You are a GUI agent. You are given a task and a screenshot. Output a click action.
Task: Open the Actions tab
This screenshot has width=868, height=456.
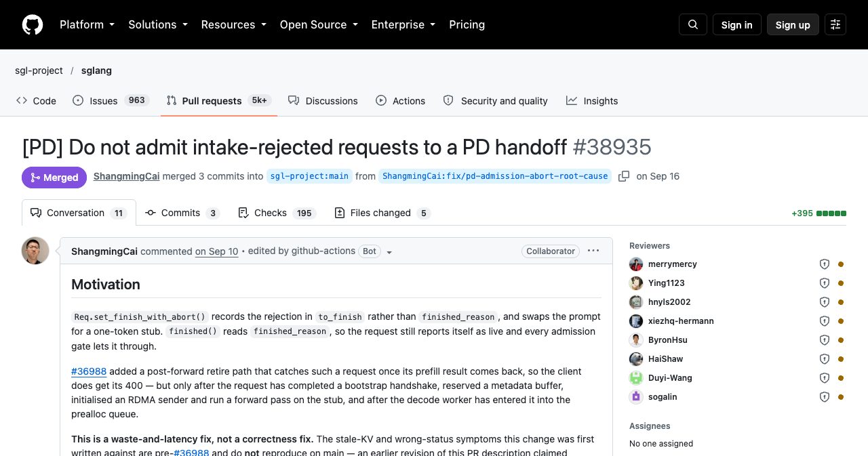click(401, 101)
